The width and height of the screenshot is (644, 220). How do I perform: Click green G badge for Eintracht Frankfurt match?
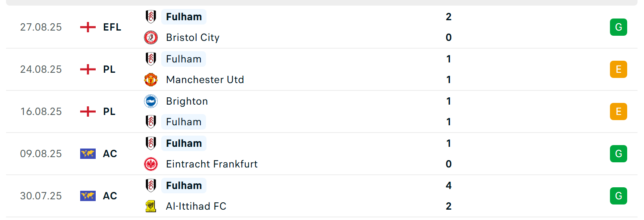coord(619,154)
